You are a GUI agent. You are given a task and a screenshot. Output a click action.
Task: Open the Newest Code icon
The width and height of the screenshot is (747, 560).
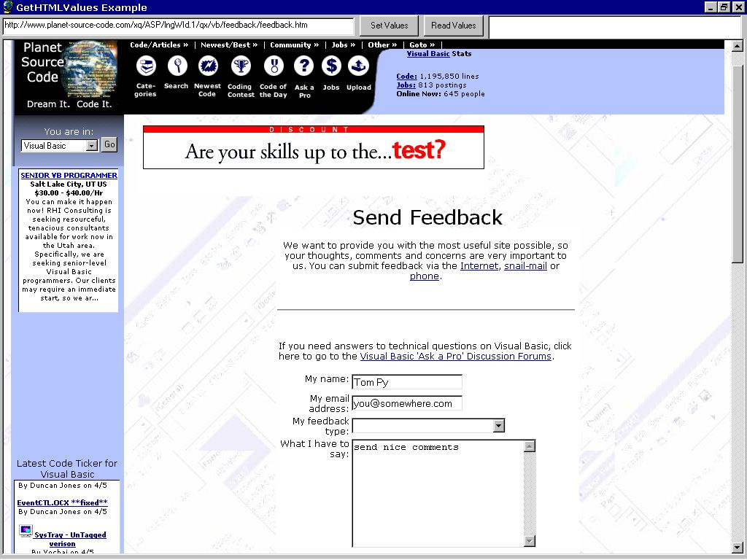pos(208,66)
